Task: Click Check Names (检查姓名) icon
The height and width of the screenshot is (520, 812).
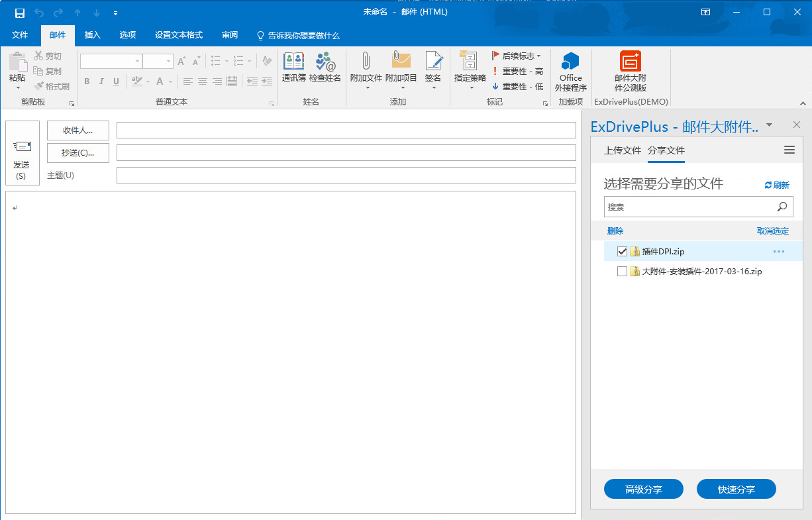Action: point(325,68)
